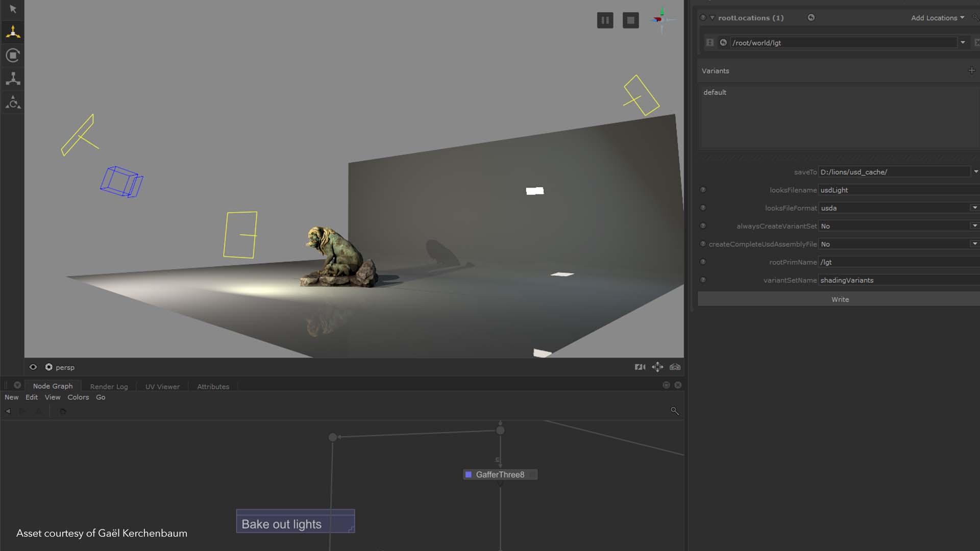Activate the translate manipulator tool
Viewport: 980px width, 551px height.
[13, 32]
